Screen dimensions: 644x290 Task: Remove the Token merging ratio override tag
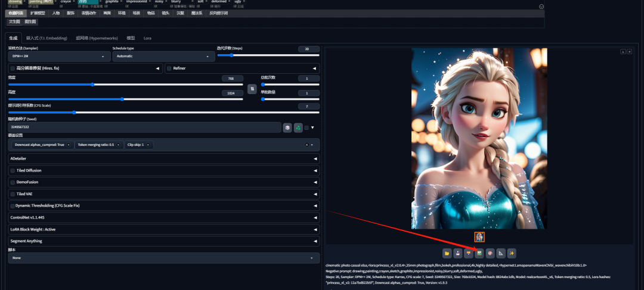[x=118, y=145]
